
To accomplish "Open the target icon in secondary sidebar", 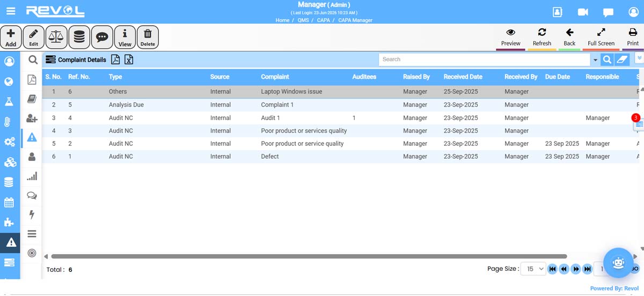I will point(32,253).
